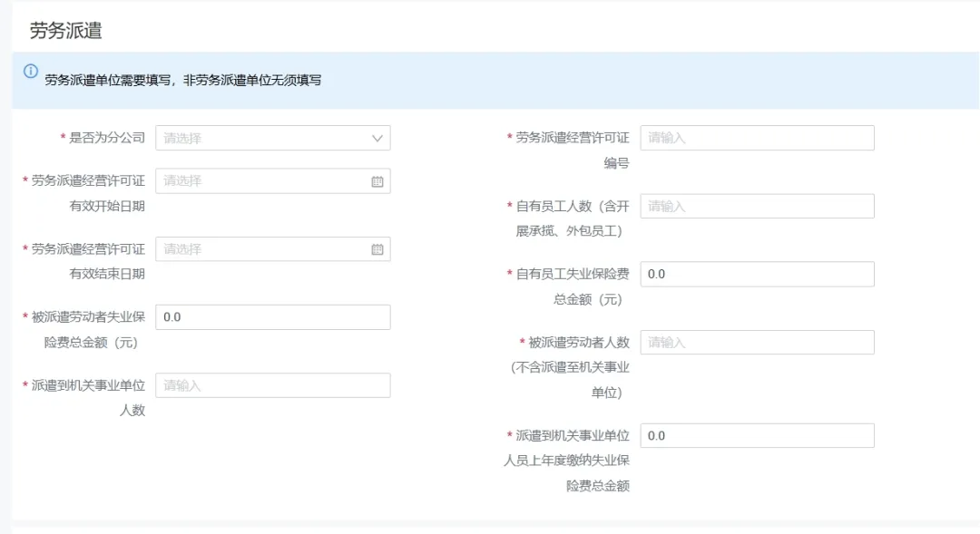Click the chevron arrow in 是否为分公司 selector
The height and width of the screenshot is (534, 980).
point(377,139)
